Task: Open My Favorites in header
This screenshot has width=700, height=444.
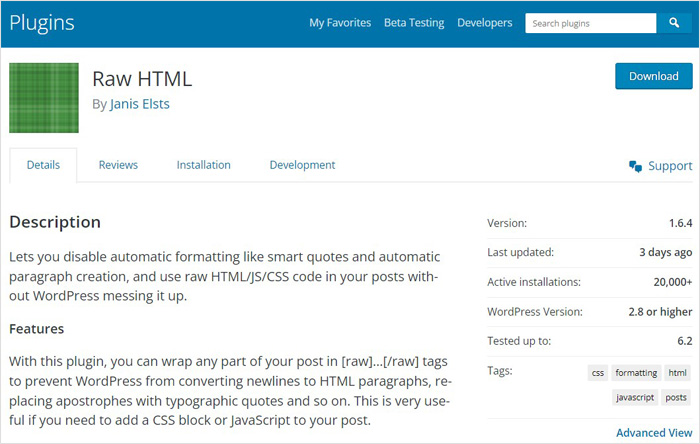Action: [340, 23]
